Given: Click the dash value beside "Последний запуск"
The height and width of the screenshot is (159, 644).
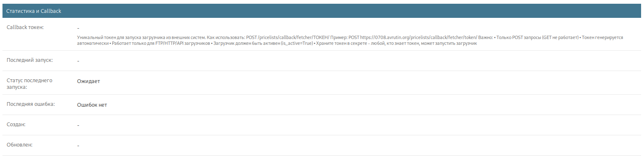Looking at the screenshot, I should pos(78,61).
